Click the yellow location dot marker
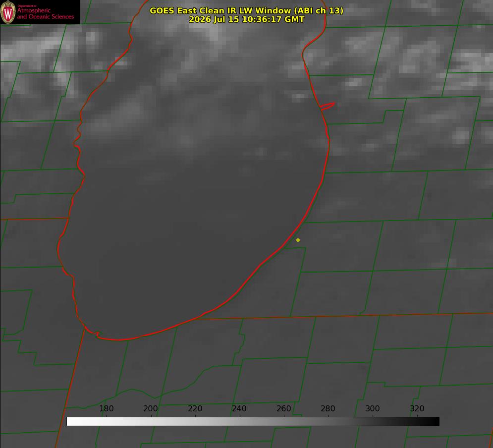The image size is (493, 448). coord(298,240)
